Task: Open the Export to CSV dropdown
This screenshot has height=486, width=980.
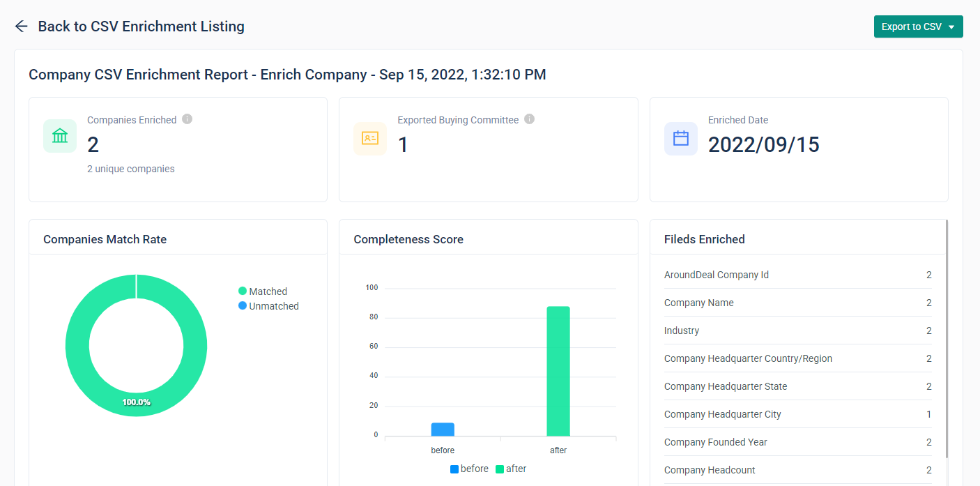Action: click(x=918, y=26)
